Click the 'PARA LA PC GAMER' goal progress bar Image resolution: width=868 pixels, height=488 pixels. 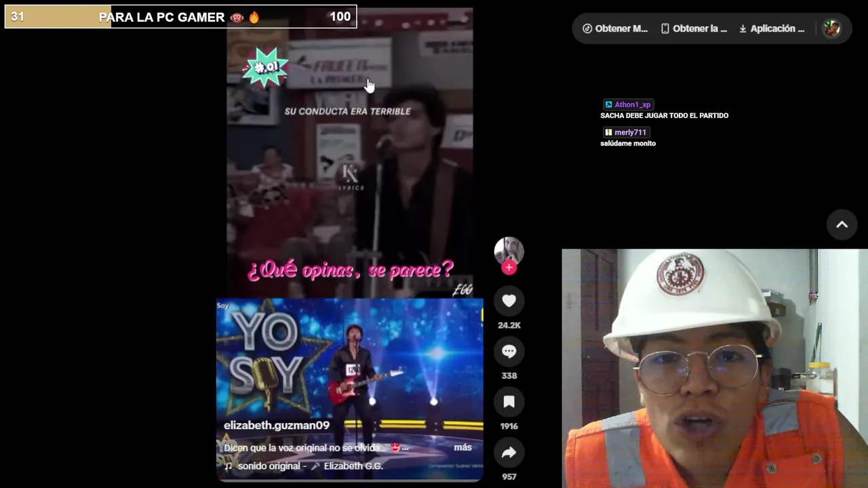[x=180, y=17]
